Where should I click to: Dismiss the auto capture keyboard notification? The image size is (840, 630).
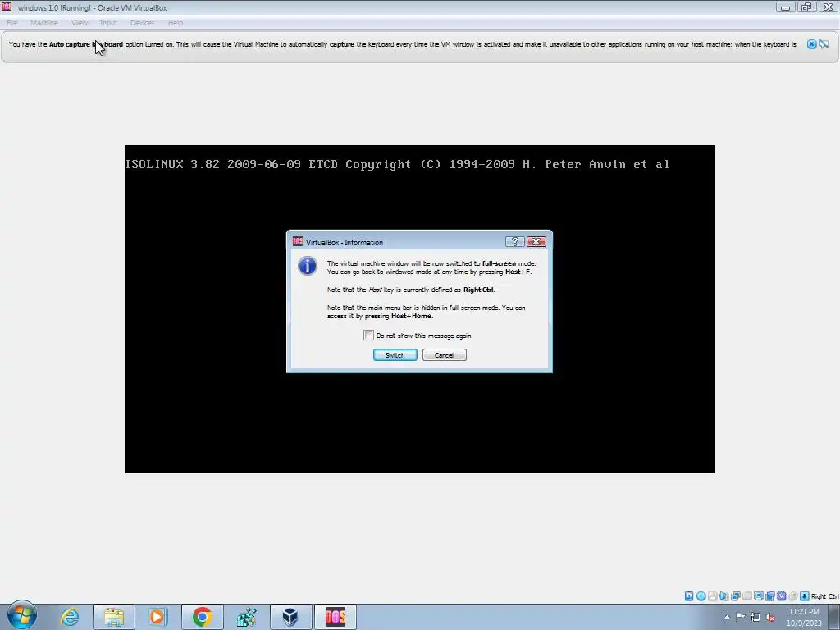(811, 44)
